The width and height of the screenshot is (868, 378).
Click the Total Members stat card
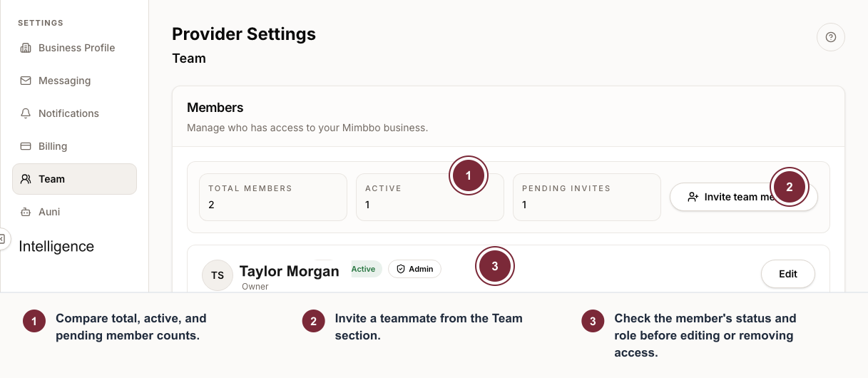click(x=273, y=197)
